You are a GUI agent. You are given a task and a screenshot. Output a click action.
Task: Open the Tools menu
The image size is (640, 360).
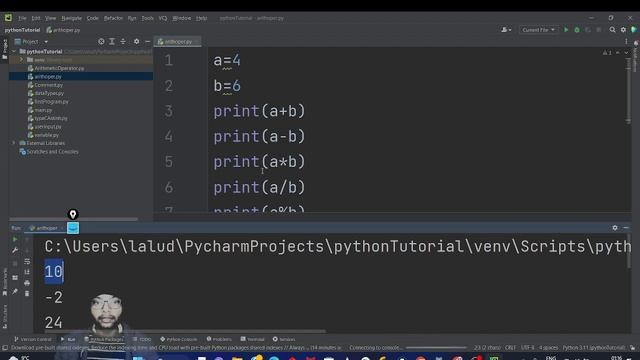click(x=147, y=18)
